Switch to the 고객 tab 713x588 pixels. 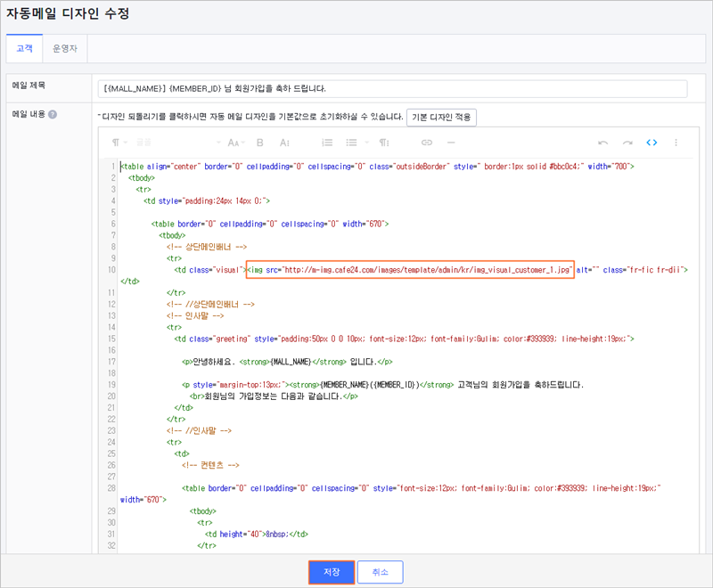coord(25,48)
